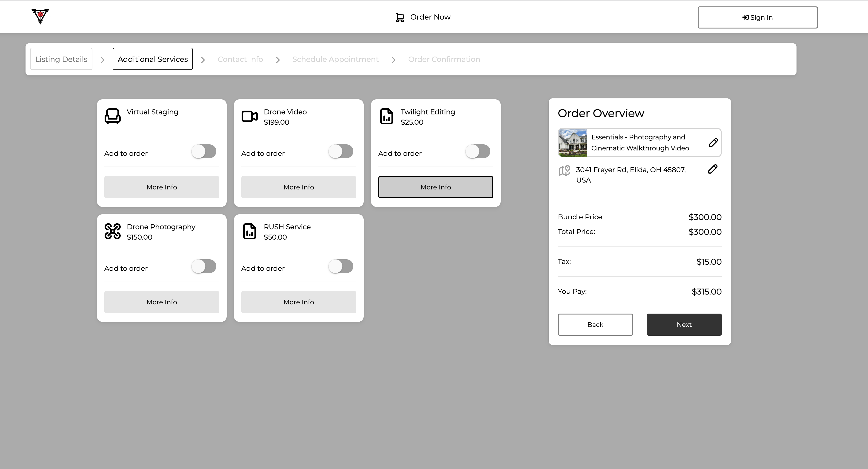Click the chevron after Additional Services

(x=203, y=60)
